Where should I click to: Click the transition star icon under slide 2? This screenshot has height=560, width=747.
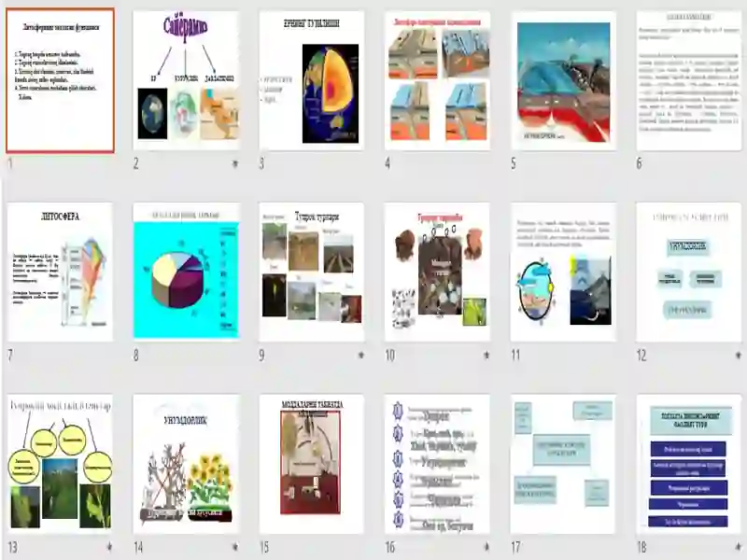point(235,164)
